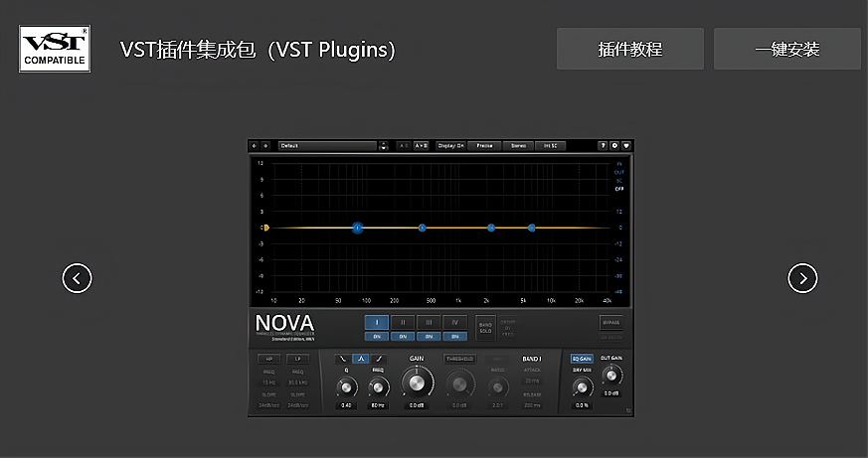Toggle the BYPASS switch
Viewport: 868px width, 458px height.
pos(611,323)
